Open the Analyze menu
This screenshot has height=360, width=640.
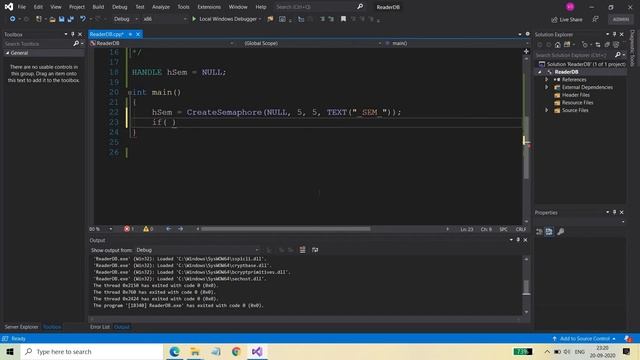(161, 7)
